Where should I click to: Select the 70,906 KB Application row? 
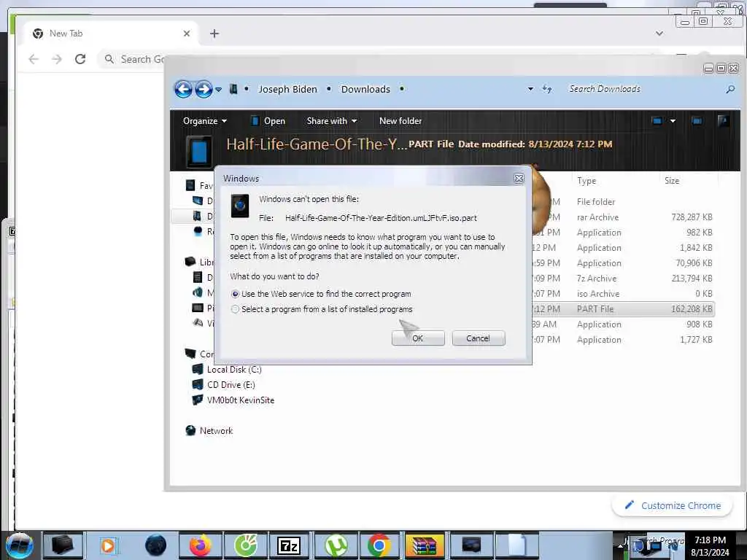(x=623, y=263)
